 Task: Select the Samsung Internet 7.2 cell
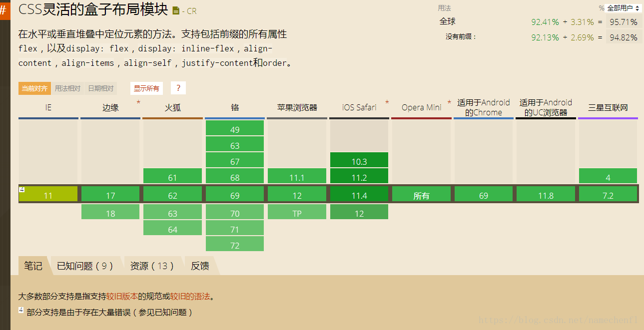tap(608, 194)
